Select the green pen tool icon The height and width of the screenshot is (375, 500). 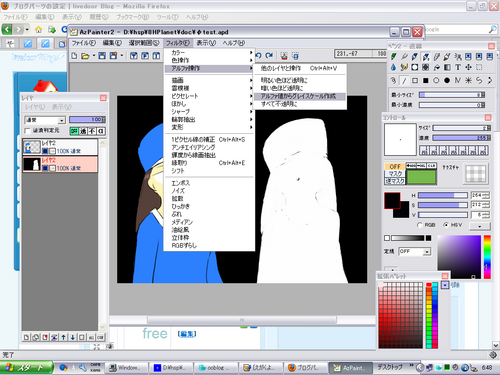coord(394,57)
